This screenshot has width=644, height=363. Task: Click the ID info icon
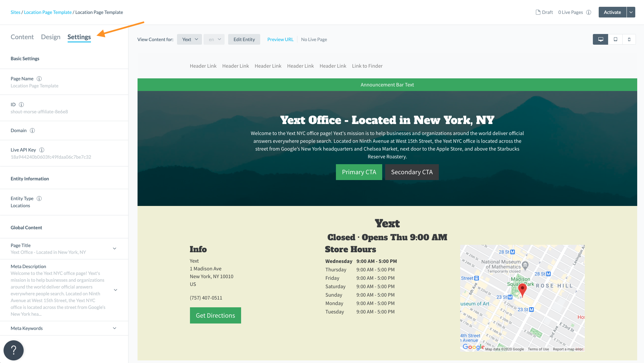(21, 105)
